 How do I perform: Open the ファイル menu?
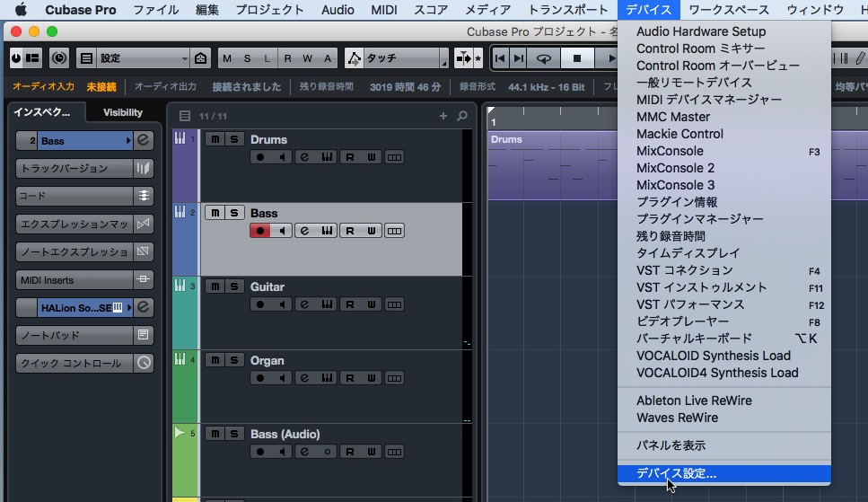tap(155, 9)
